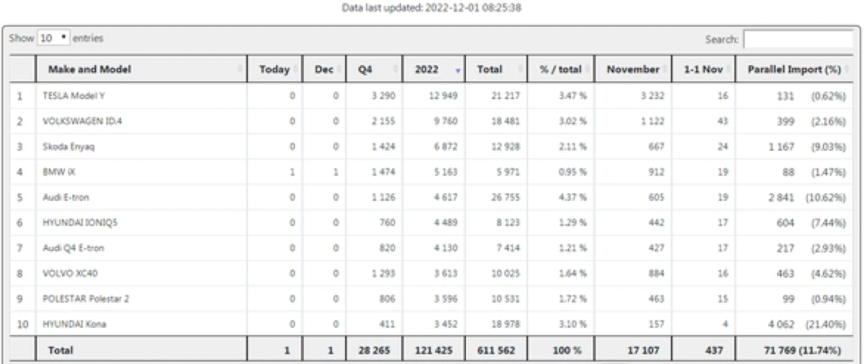The image size is (866, 364).
Task: Sort table by Dec column
Action: (324, 70)
